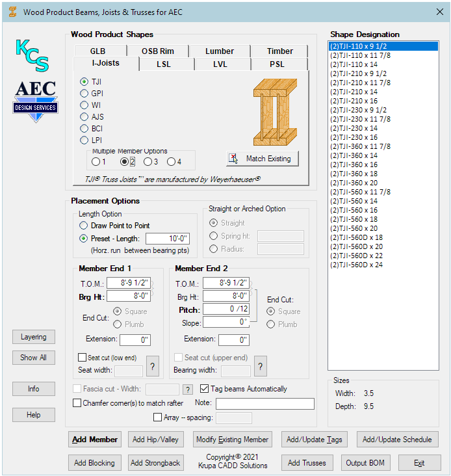Select (2)TJI-110 x 9 1/2 shape
This screenshot has width=451, height=476.
[383, 46]
